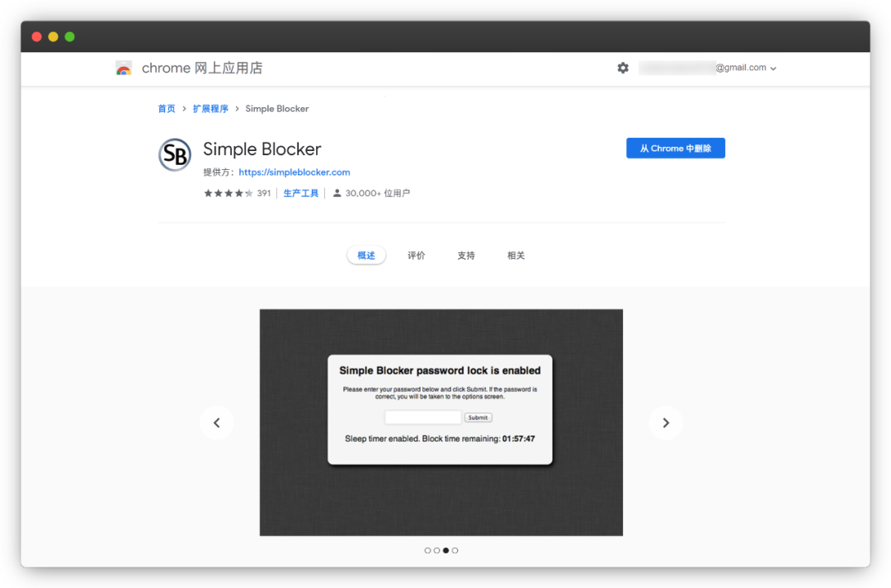Go to 首页 breadcrumb link
891x588 pixels.
pyautogui.click(x=167, y=109)
